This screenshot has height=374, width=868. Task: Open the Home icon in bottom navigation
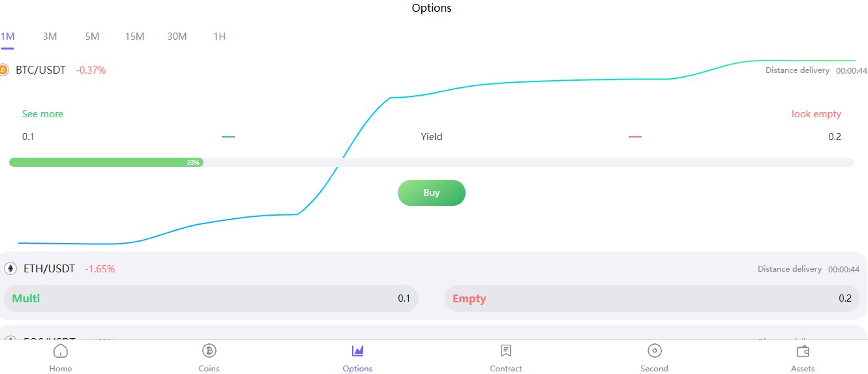point(61,351)
